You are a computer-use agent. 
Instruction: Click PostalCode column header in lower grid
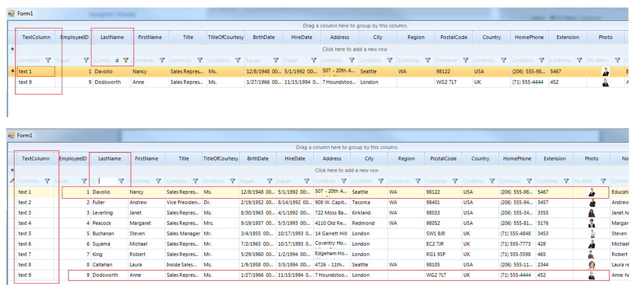point(443,158)
